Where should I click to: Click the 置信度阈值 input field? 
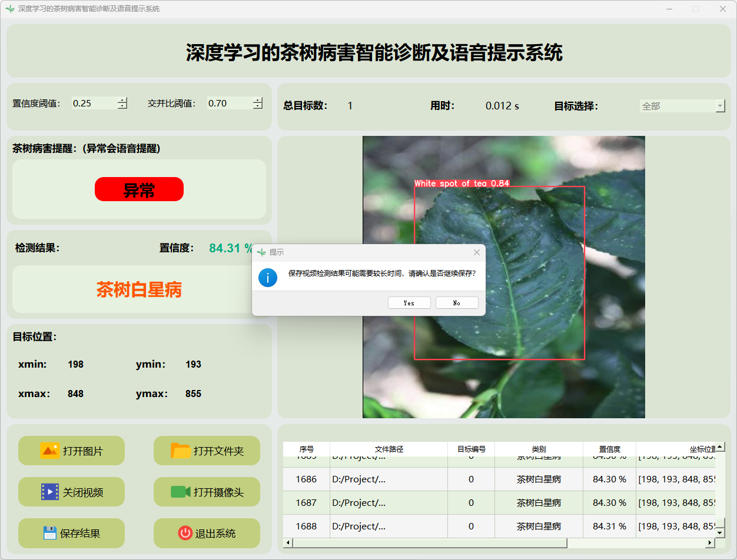[93, 104]
